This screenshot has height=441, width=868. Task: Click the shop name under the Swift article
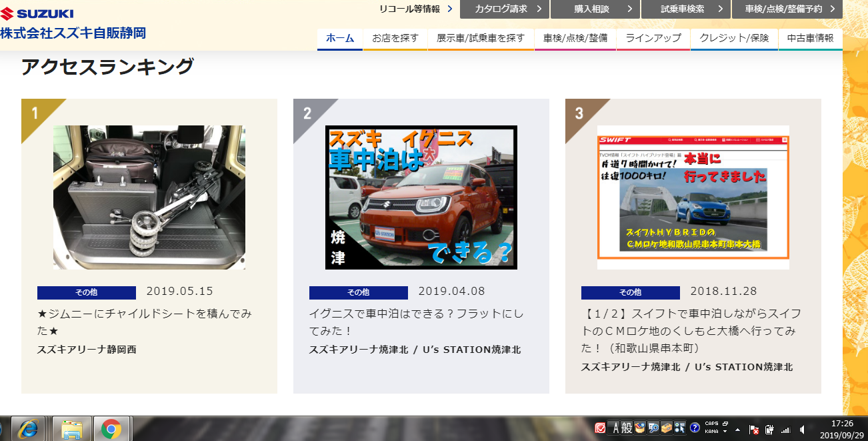pyautogui.click(x=687, y=366)
